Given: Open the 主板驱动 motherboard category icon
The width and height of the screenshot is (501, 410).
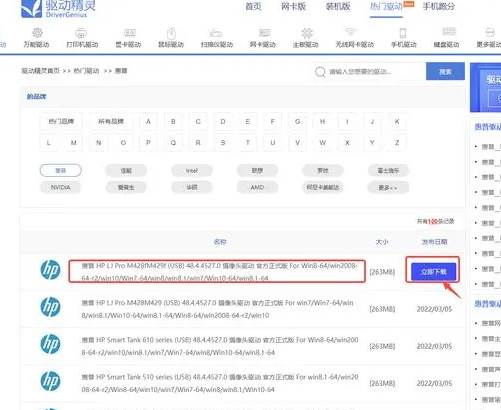Looking at the screenshot, I should coord(307,33).
